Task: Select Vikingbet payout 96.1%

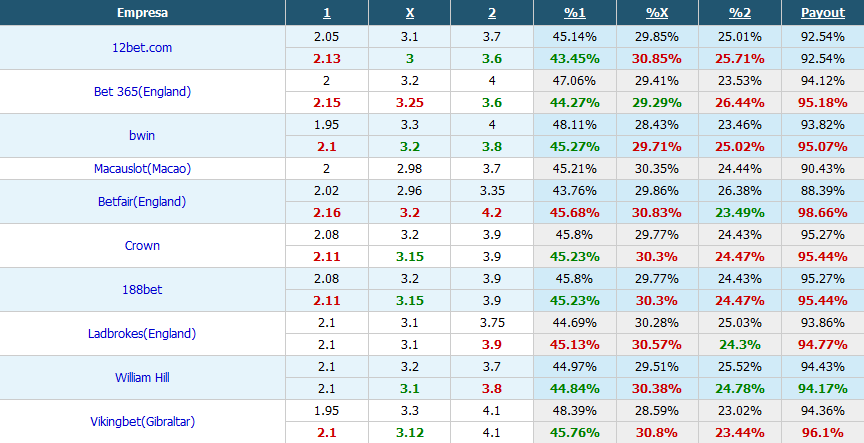Action: pos(823,434)
